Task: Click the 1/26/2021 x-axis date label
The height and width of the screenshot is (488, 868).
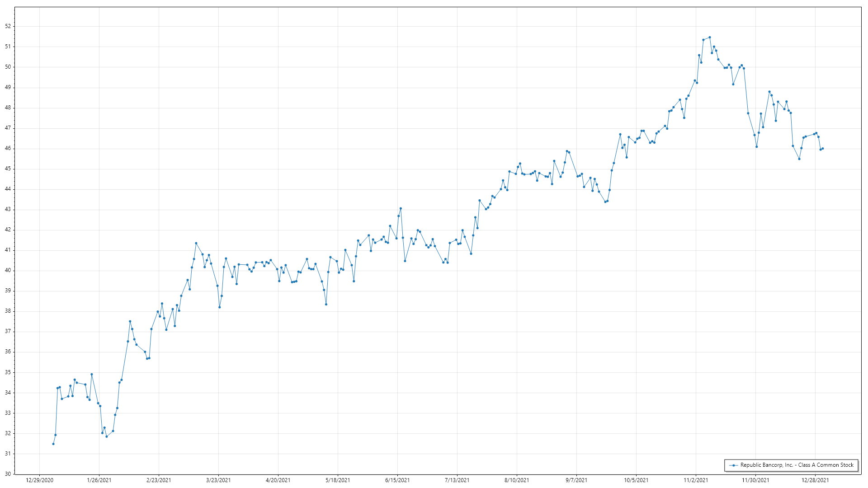Action: pos(99,480)
